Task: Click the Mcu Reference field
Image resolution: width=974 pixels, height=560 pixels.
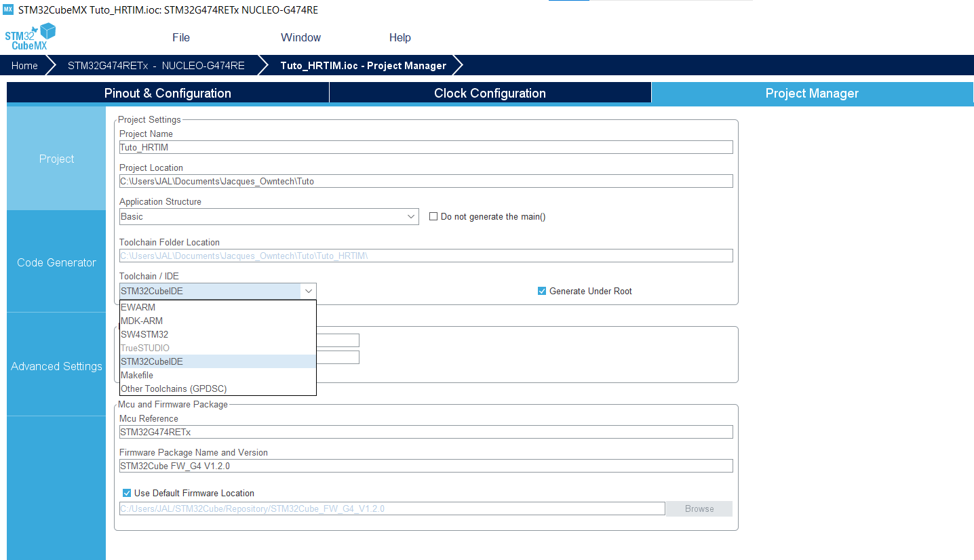Action: (x=426, y=432)
